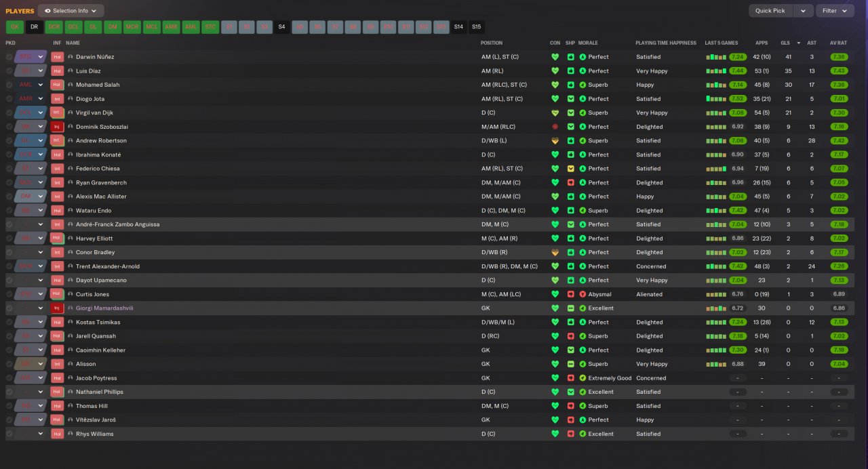Click Giorgi Mamardashvili's Inj injury badge
The height and width of the screenshot is (469, 868).
[x=57, y=308]
